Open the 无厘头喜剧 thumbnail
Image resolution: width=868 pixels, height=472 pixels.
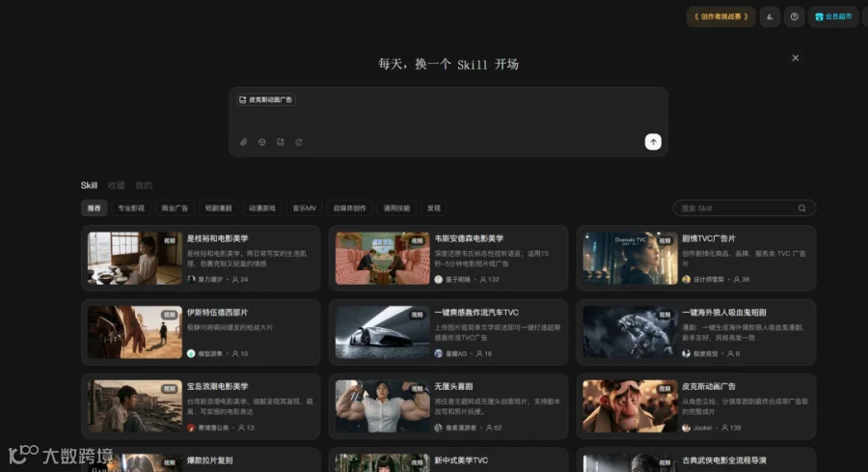point(383,406)
